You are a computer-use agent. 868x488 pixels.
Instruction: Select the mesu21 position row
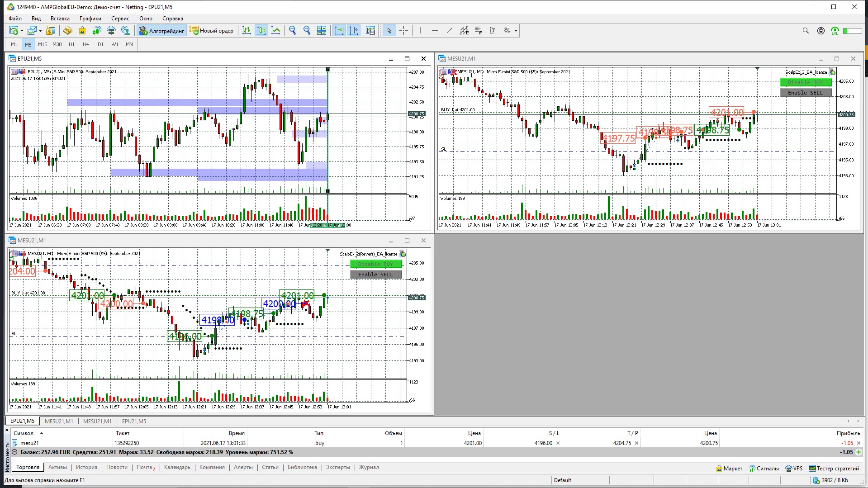click(436, 443)
